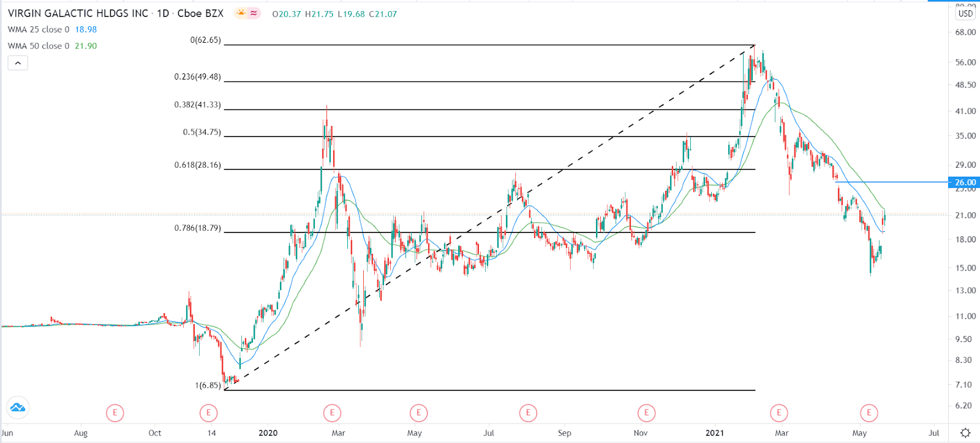Click the low price L19.68 value
The image size is (980, 443).
[351, 14]
